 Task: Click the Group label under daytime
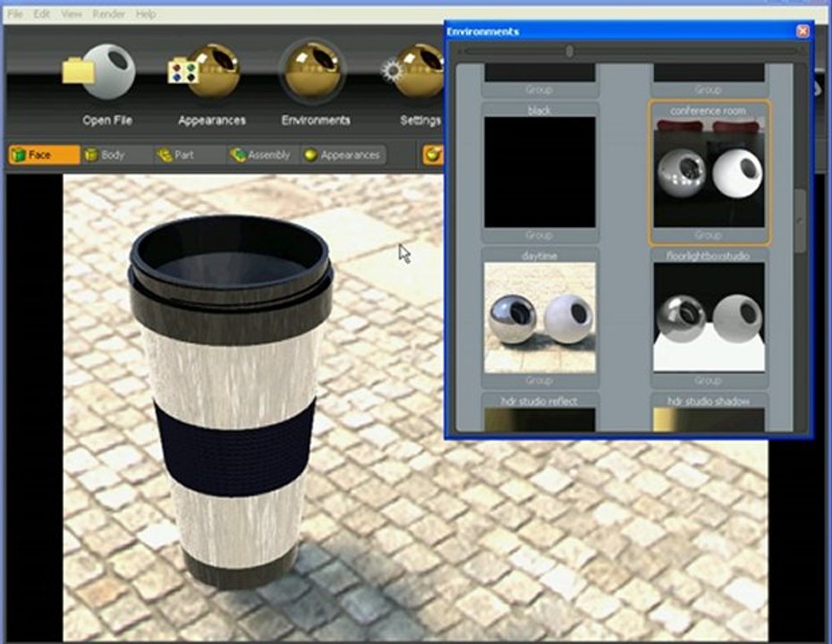539,380
